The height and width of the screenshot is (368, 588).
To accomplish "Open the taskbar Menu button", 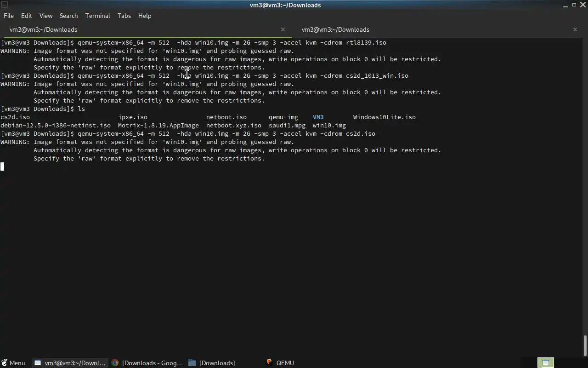I will point(13,363).
